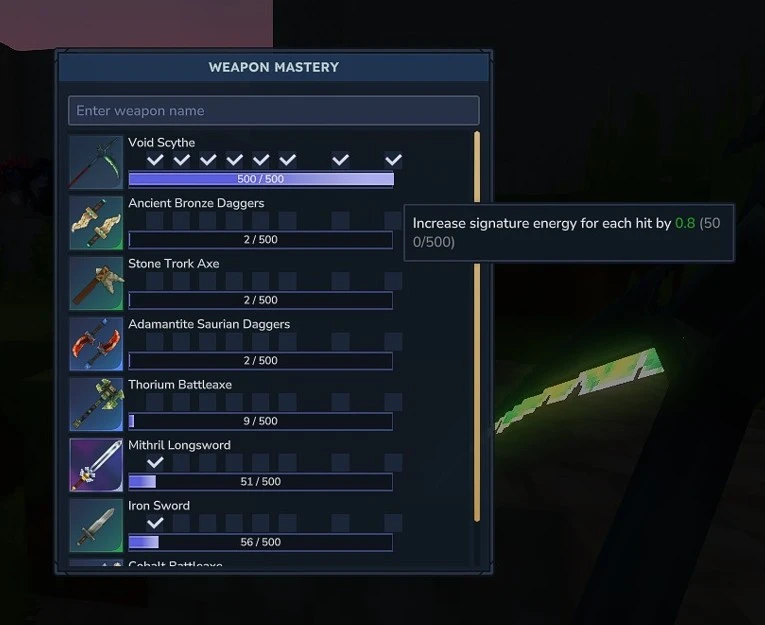The width and height of the screenshot is (765, 625).
Task: Select the Adamantite Saurian Daggers icon
Action: click(x=96, y=344)
